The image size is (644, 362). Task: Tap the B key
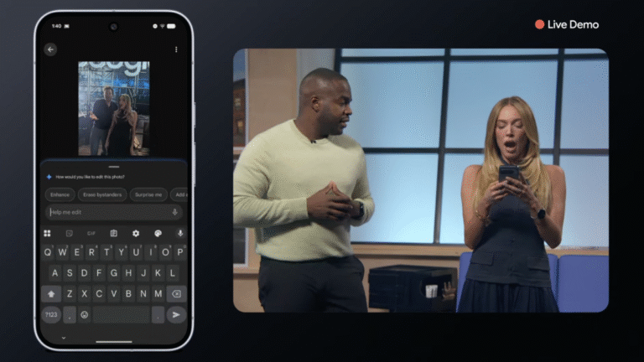pos(128,294)
